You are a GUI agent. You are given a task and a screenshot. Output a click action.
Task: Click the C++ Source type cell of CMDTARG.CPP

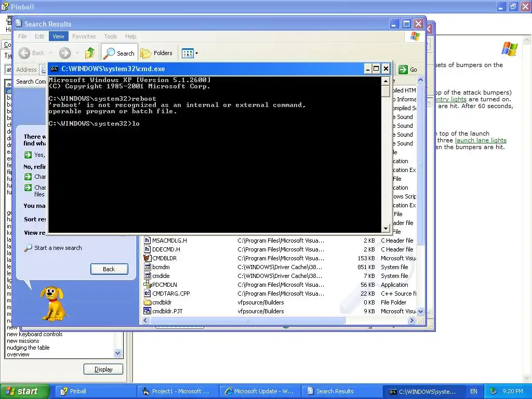(398, 294)
